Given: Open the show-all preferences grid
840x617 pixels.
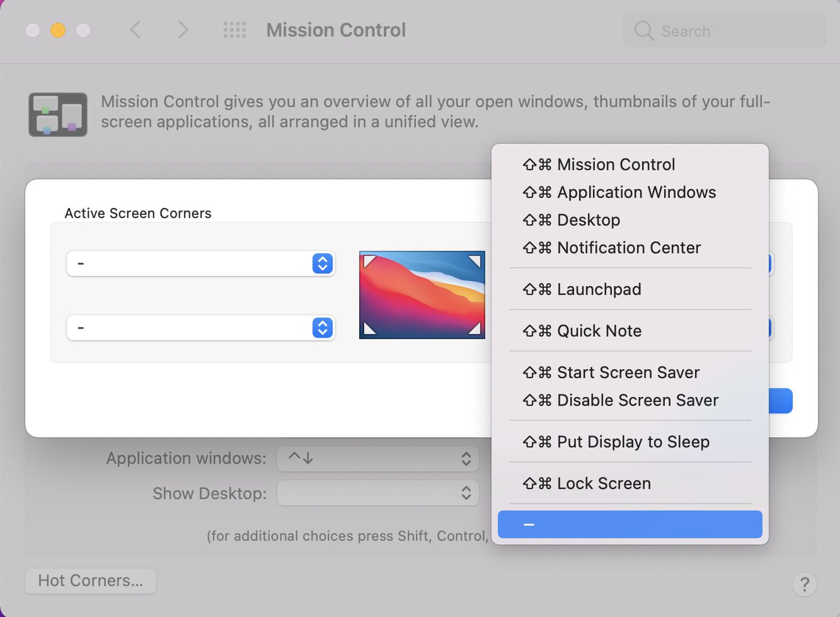Looking at the screenshot, I should click(234, 30).
